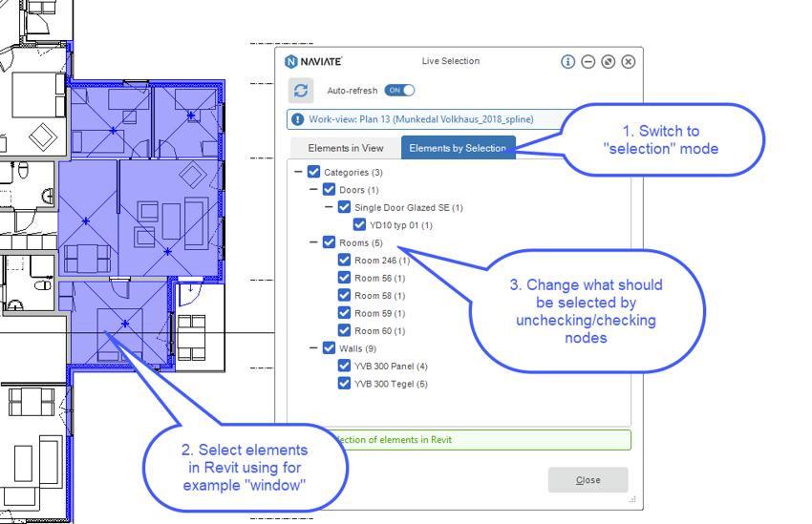The height and width of the screenshot is (524, 812).
Task: Click the refresh arrows icon button
Action: (301, 91)
